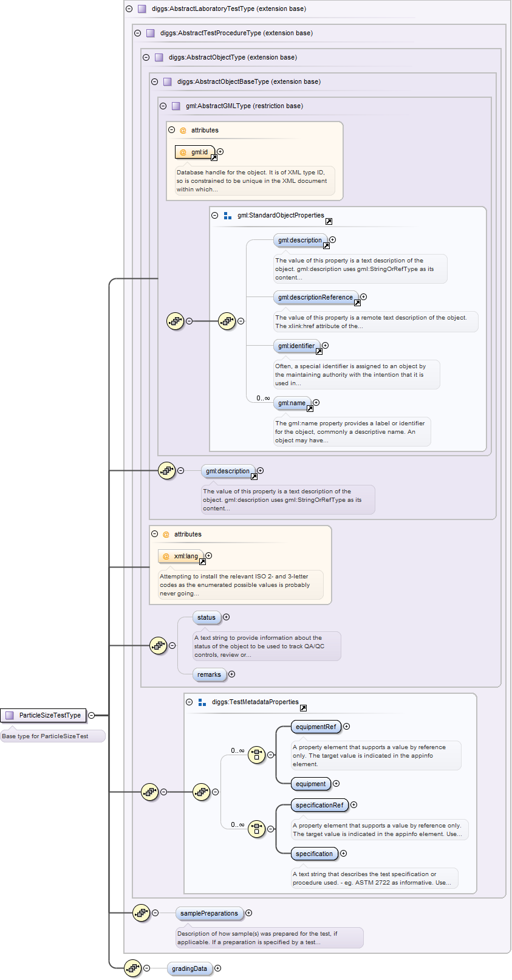Collapse the diggs:AbstractLaboratoryTestType base
512x980 pixels.
pos(129,9)
